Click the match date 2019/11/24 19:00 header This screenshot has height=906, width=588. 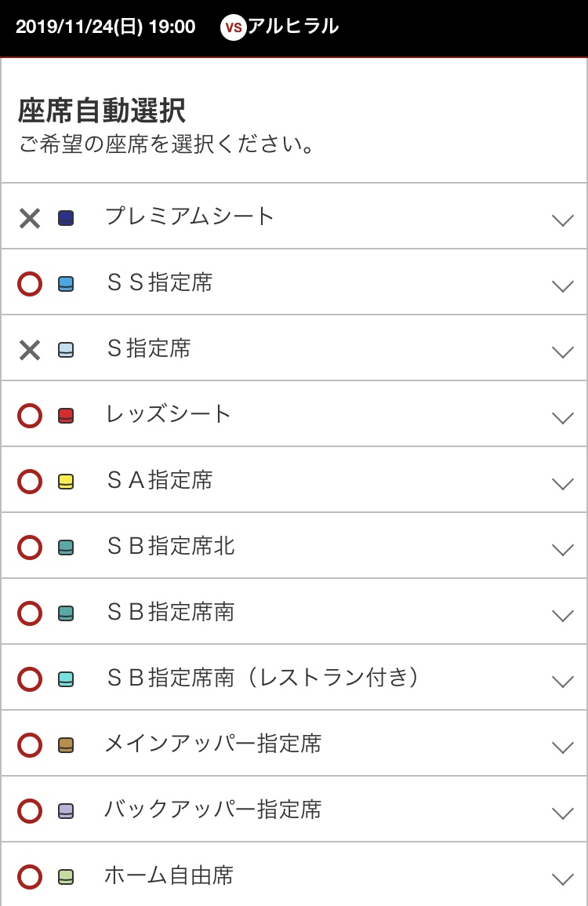pos(105,27)
